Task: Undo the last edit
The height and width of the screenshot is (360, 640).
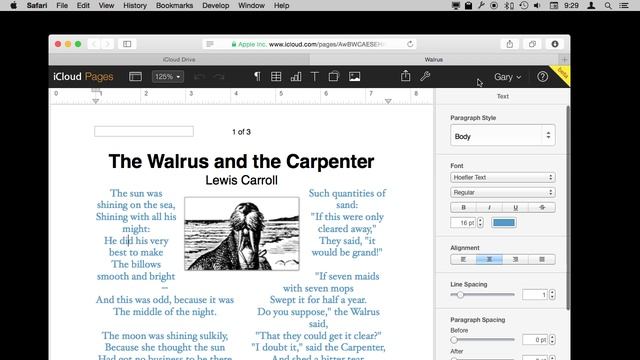Action: point(200,77)
